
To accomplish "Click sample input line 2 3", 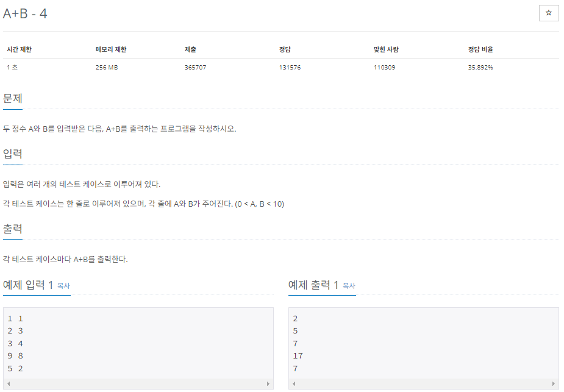I will point(15,331).
